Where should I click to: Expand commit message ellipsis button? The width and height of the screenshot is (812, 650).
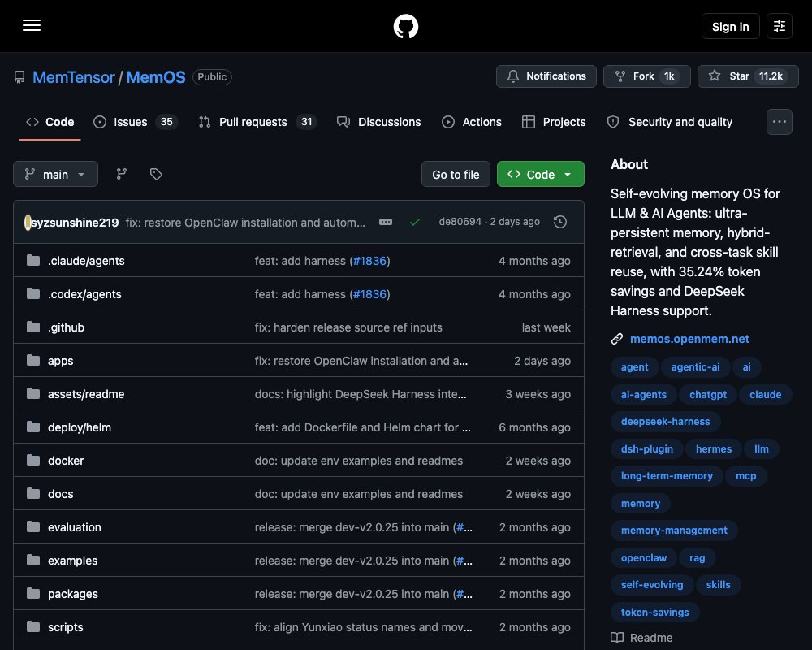click(x=385, y=222)
